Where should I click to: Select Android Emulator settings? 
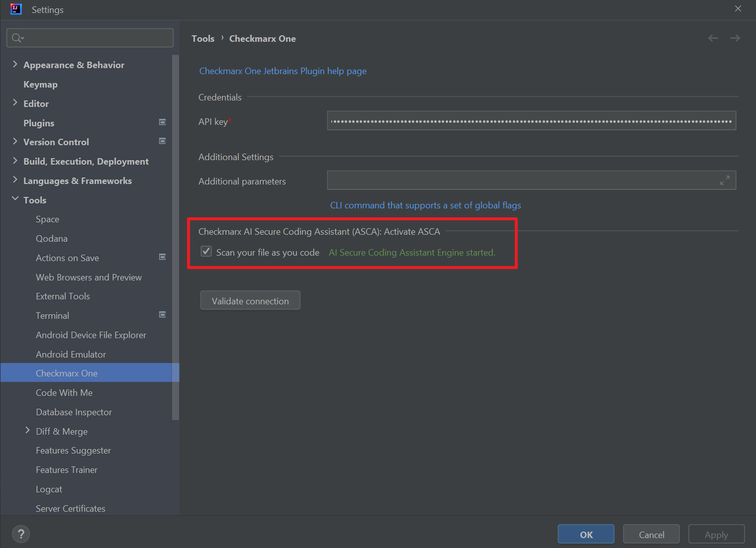71,355
